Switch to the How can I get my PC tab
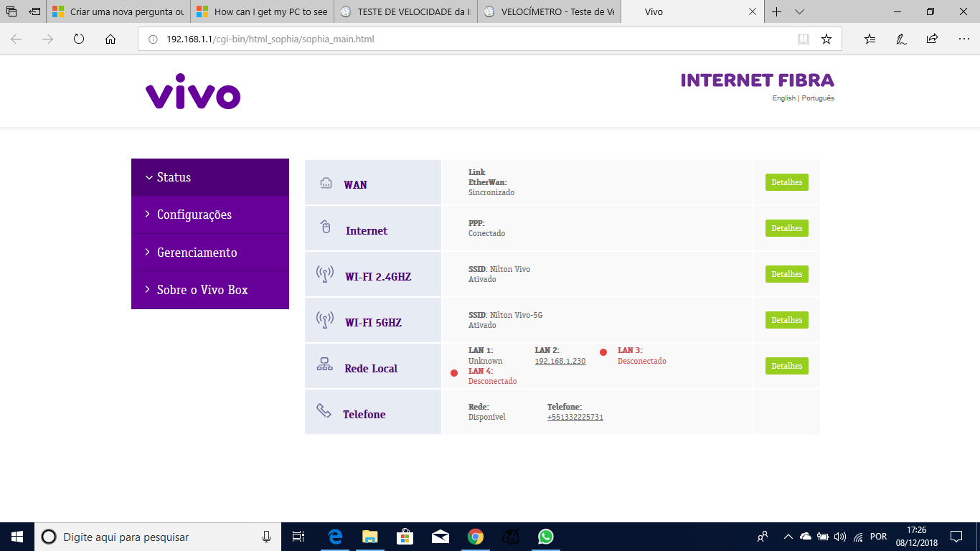 click(x=262, y=11)
